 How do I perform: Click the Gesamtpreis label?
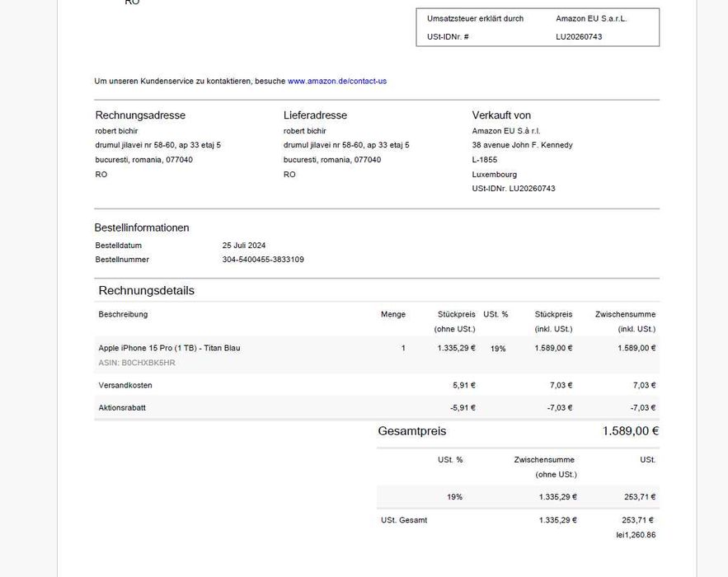pyautogui.click(x=412, y=431)
